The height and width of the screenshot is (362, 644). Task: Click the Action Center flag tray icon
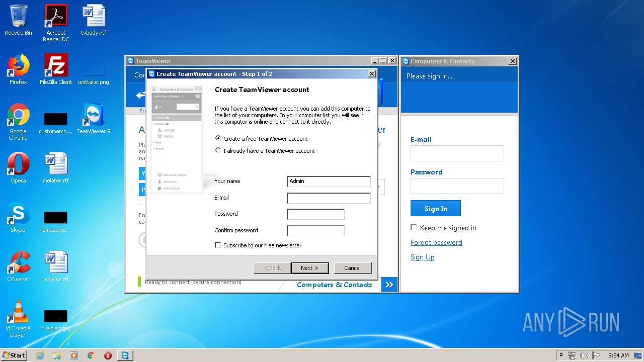click(596, 355)
